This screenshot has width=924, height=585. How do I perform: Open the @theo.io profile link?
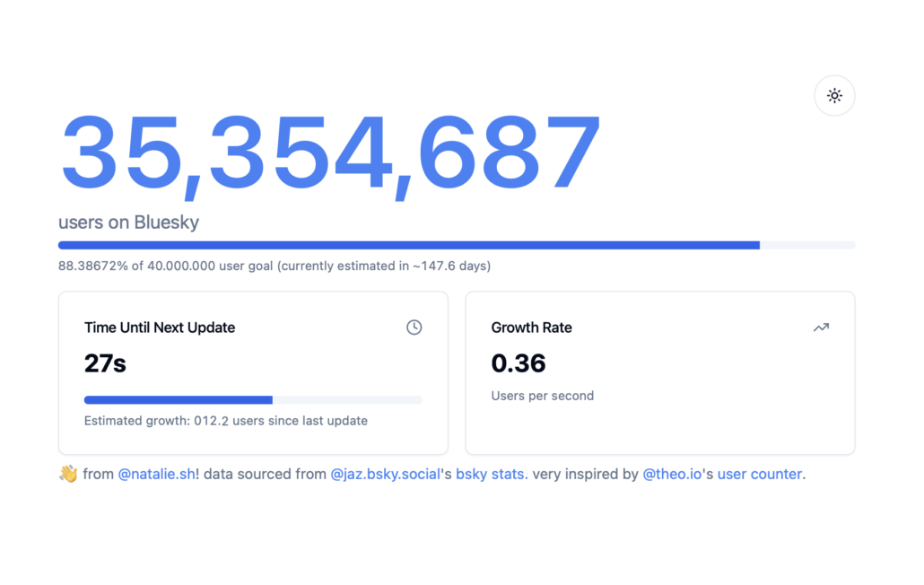click(x=672, y=475)
